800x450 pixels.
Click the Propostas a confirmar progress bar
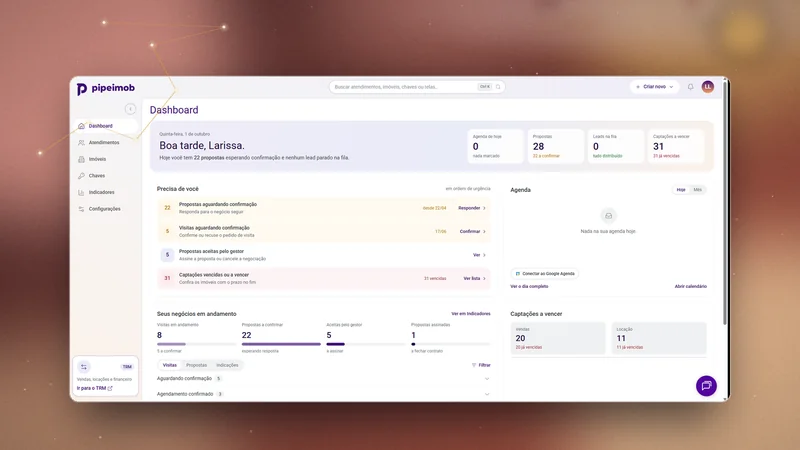pos(281,344)
